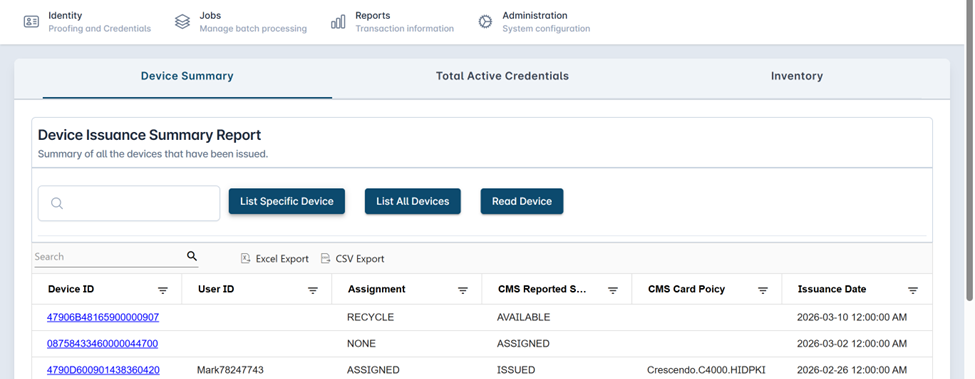
Task: Sort by the Issuance Date column header
Action: (x=832, y=289)
